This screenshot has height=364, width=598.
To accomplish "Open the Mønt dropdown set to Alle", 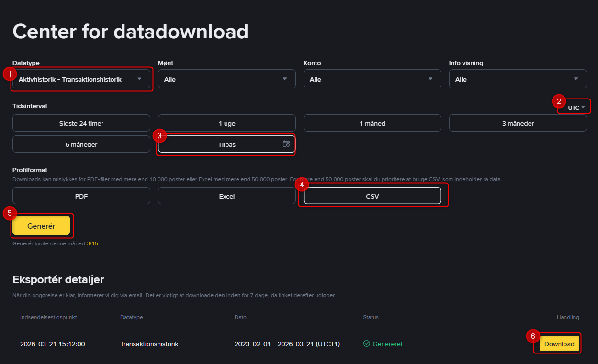I will click(226, 79).
